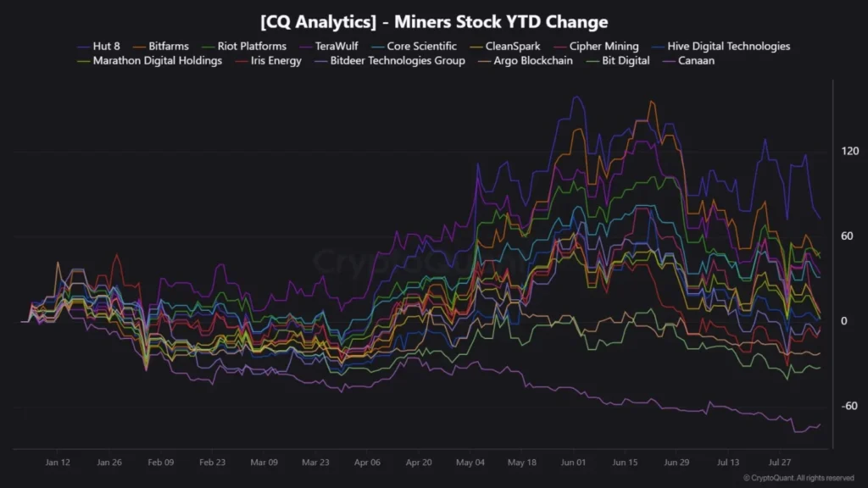Image resolution: width=868 pixels, height=488 pixels.
Task: Toggle Bitfarms legend entry
Action: (160, 47)
